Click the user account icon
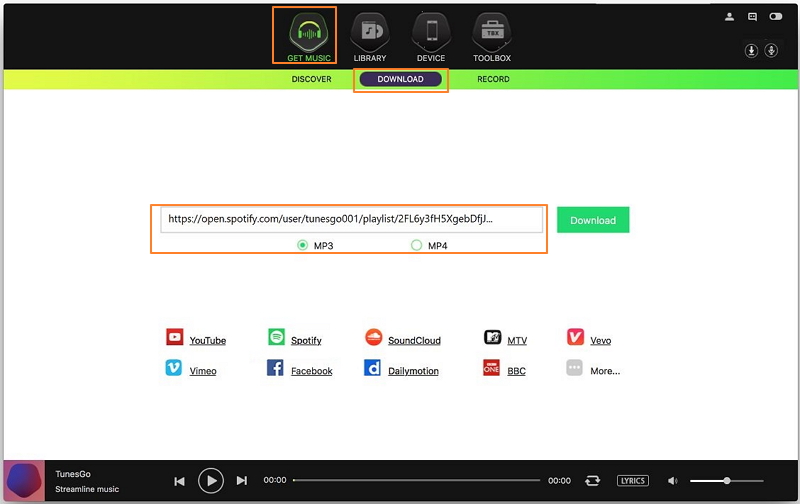The width and height of the screenshot is (800, 504). [x=729, y=17]
